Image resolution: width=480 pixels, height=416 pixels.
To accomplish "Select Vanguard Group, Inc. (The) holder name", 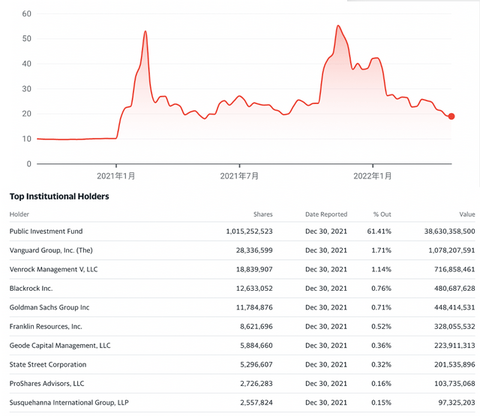I will (51, 250).
